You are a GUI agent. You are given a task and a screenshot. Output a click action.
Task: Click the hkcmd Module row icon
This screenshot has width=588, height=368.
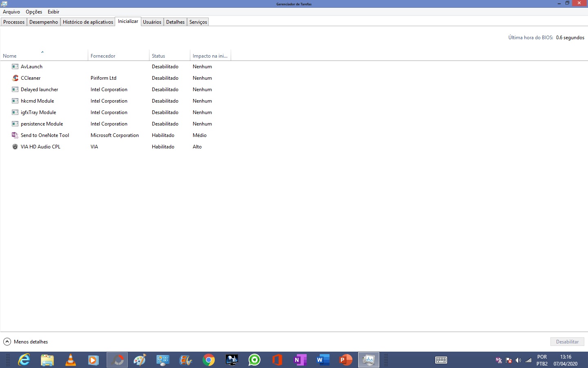pos(15,101)
